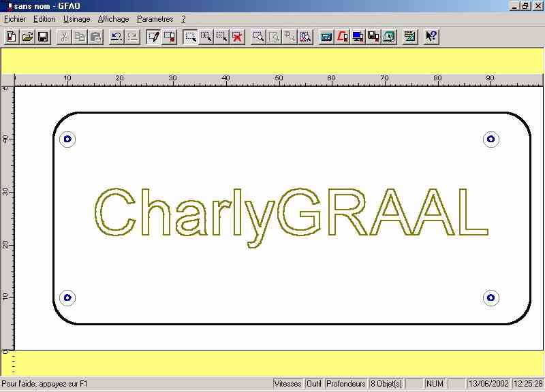Click the teal machine panel icon
Screen dimensions: 545x392
pyautogui.click(x=326, y=37)
